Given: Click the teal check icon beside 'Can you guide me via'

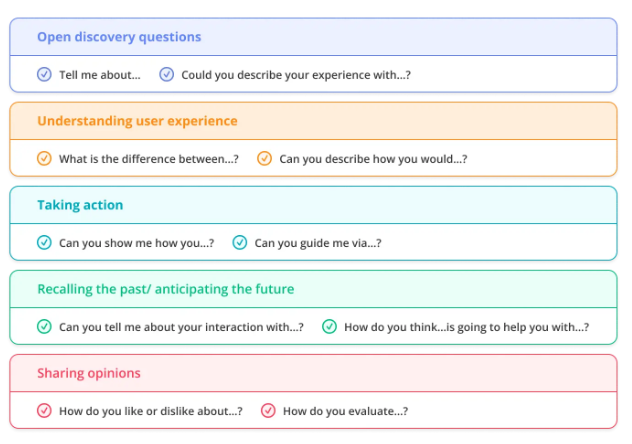Looking at the screenshot, I should coord(240,242).
